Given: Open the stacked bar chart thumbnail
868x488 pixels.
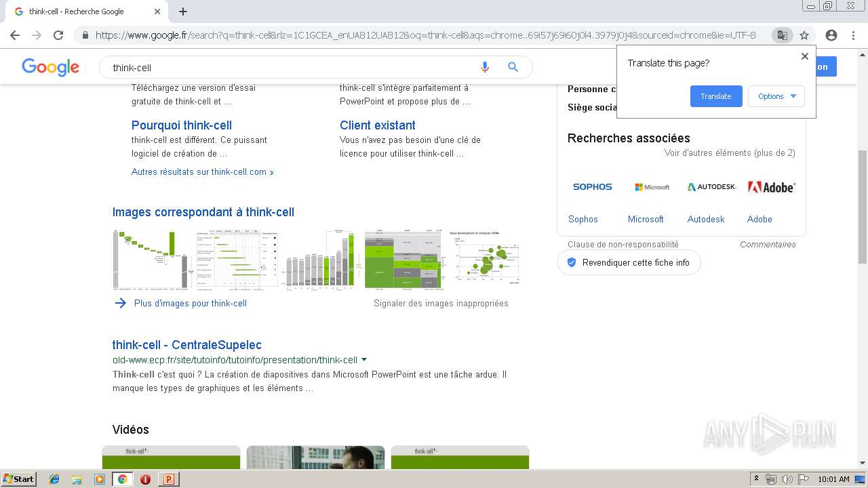Looking at the screenshot, I should point(321,260).
